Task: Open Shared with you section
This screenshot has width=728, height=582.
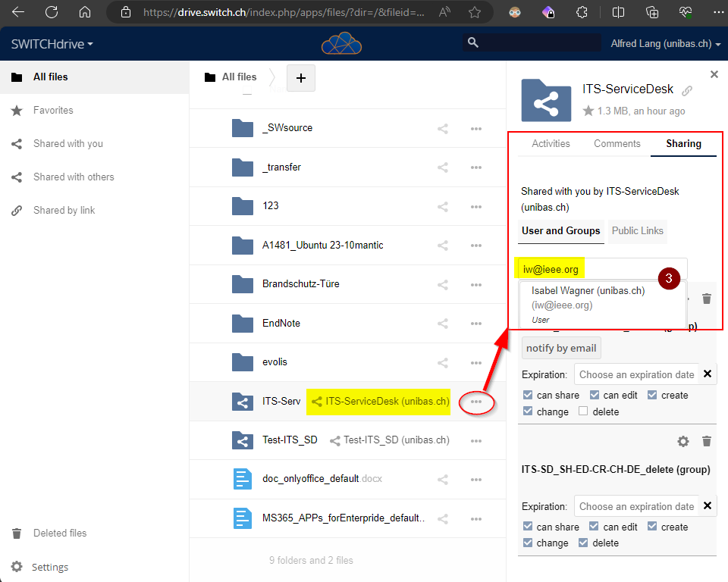Action: (94, 144)
